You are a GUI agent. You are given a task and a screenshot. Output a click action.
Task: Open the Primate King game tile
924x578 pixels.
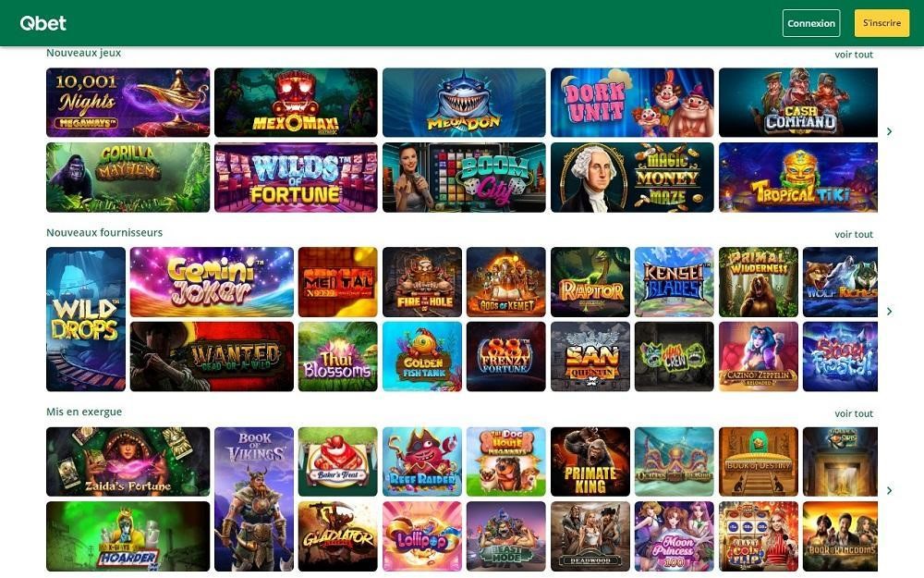click(590, 461)
